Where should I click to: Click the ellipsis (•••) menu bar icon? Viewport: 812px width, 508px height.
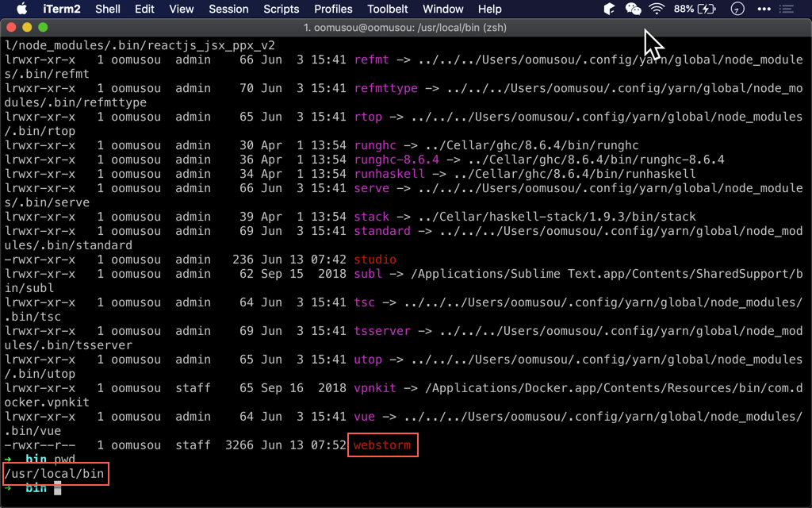pos(764,9)
